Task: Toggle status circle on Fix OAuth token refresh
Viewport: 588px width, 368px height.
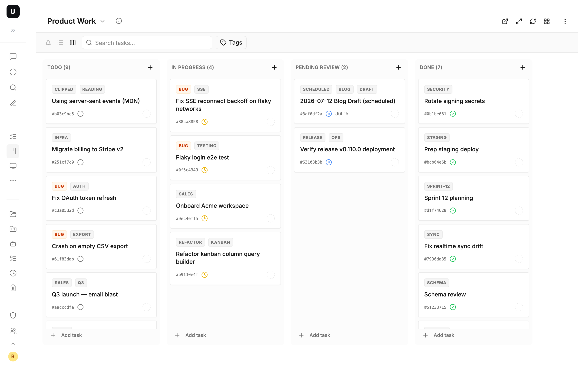Action: [x=80, y=210]
